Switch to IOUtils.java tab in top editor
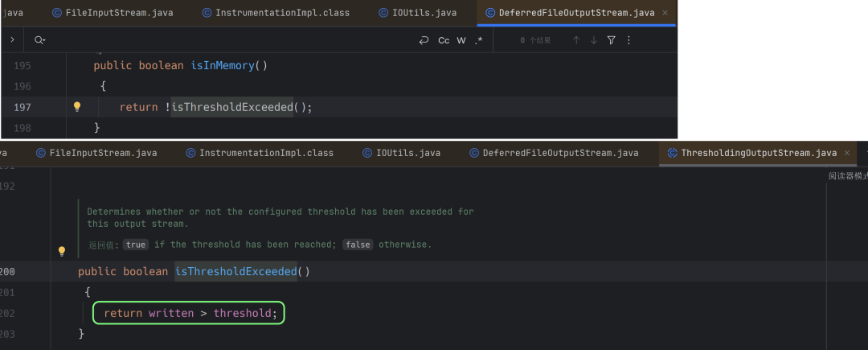Screen dimensions: 868x350 417,13
